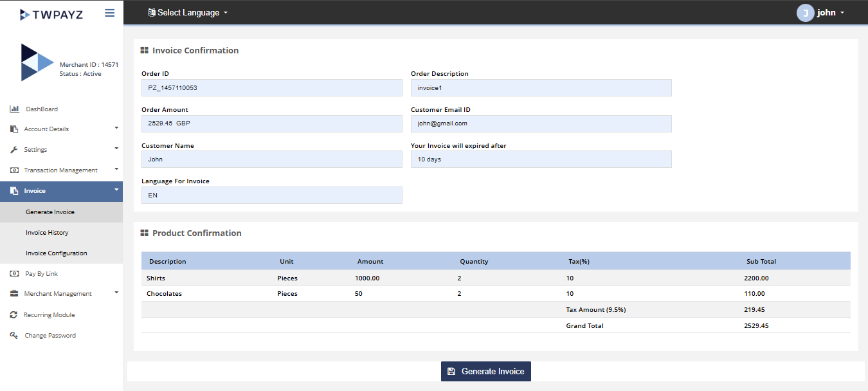
Task: Click the Order ID field
Action: (271, 88)
